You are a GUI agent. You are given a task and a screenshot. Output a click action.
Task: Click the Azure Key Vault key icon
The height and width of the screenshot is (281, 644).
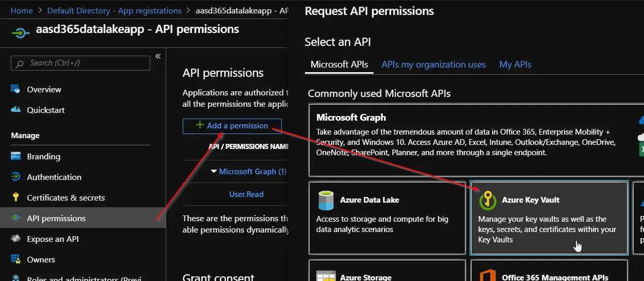point(487,200)
